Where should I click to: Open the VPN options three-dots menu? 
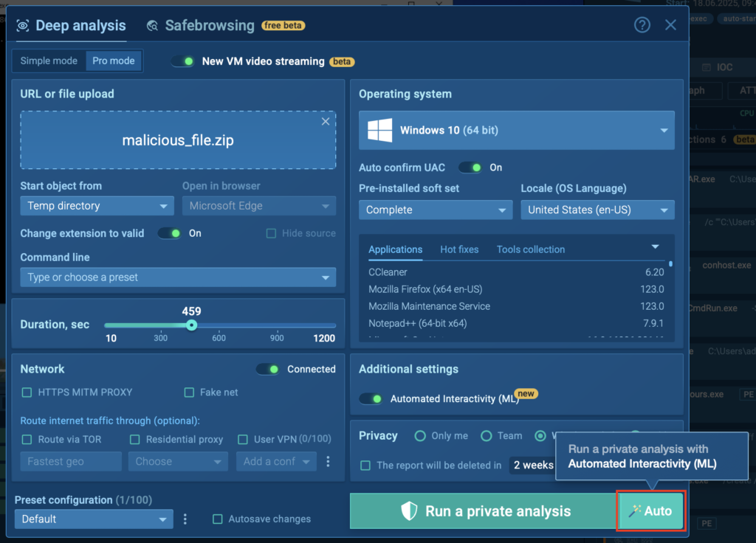pyautogui.click(x=329, y=461)
